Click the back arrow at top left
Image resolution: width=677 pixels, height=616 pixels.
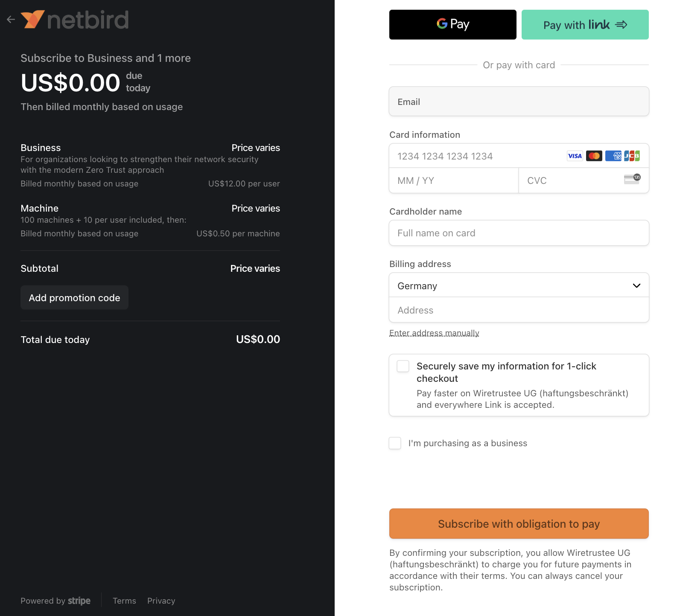11,19
